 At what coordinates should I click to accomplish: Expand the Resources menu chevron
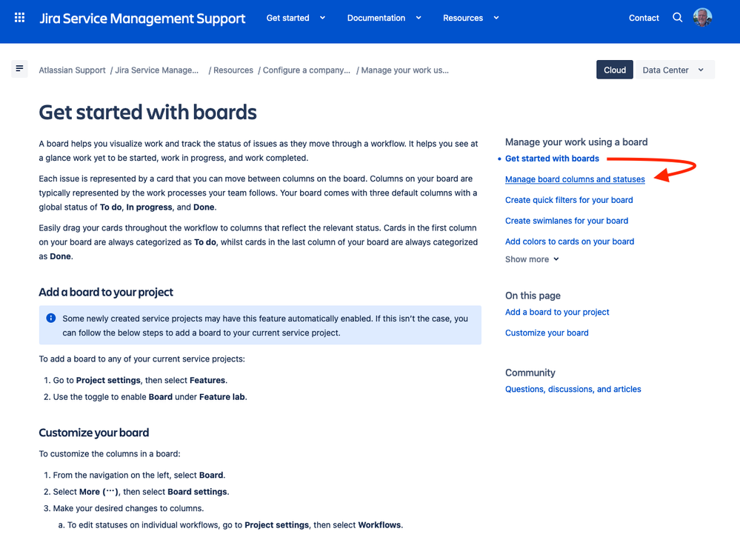(x=496, y=18)
